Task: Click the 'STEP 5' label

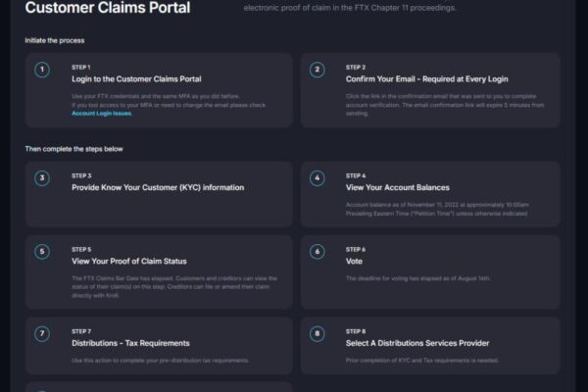Action: (81, 250)
